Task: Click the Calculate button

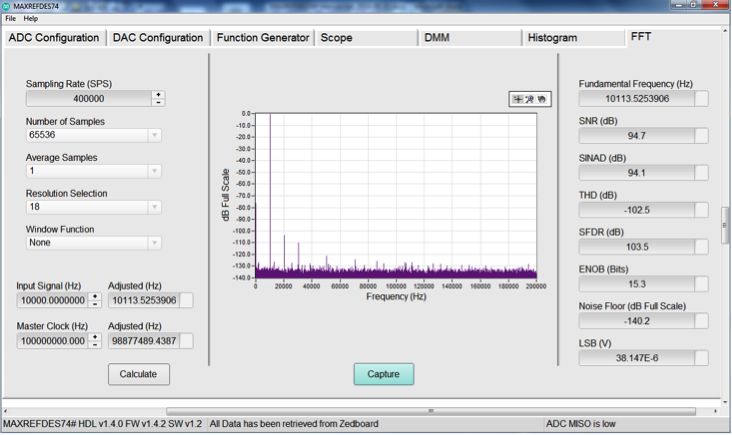Action: (x=139, y=374)
